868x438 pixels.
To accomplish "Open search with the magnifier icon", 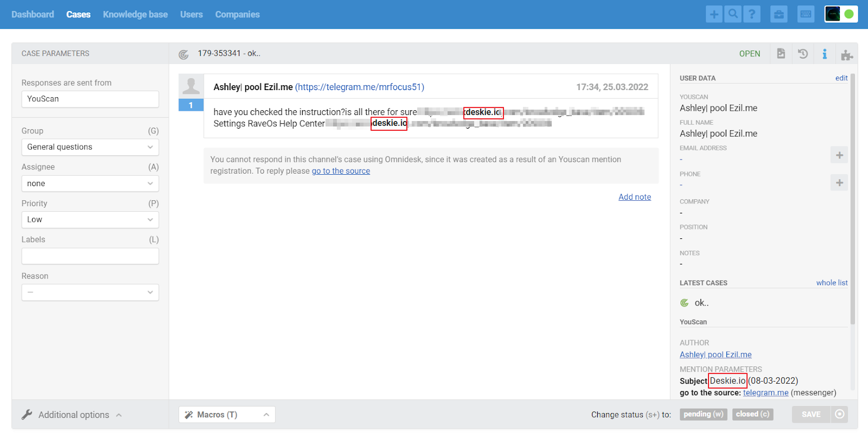I will pos(733,14).
